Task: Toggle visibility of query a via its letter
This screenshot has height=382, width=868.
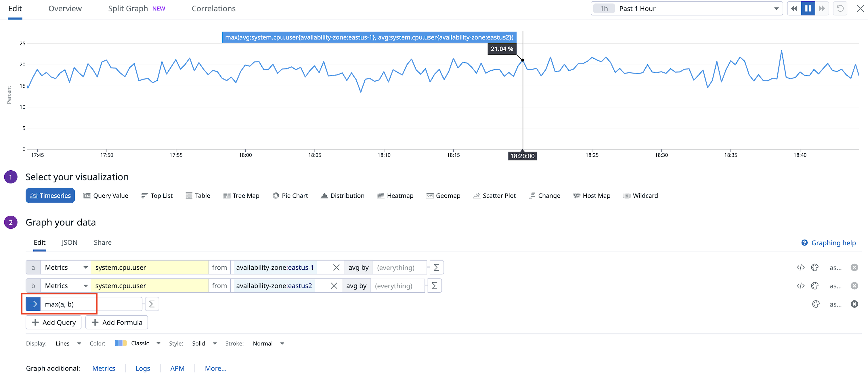Action: click(x=33, y=268)
